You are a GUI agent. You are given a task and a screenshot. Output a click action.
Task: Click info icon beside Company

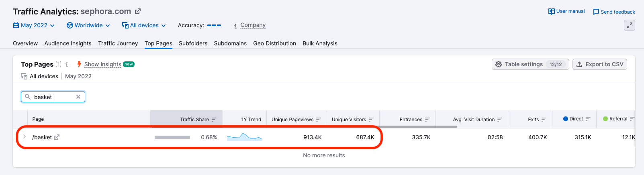(235, 26)
